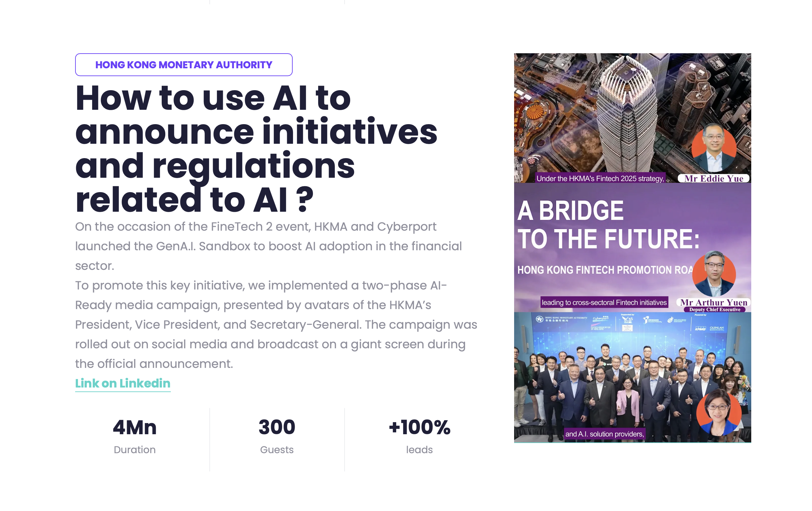Click the 'A Bridge to the Future' title
This screenshot has width=812, height=511.
click(608, 224)
